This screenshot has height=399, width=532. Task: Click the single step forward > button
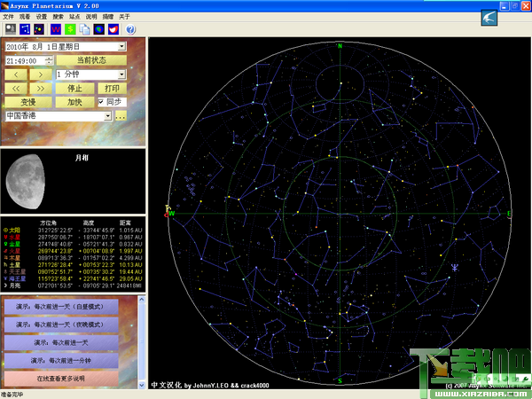(41, 74)
